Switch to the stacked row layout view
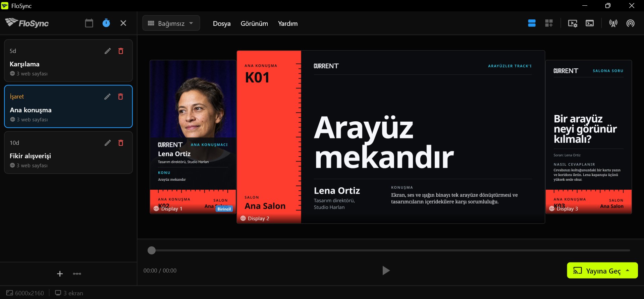The height and width of the screenshot is (299, 644). [532, 23]
